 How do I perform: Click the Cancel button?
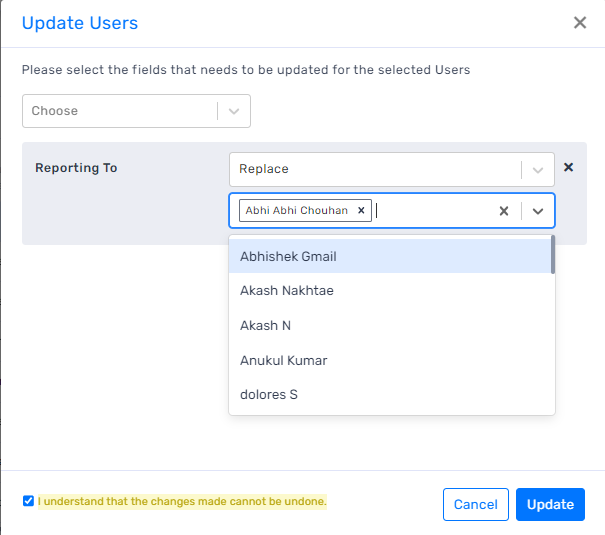pyautogui.click(x=475, y=504)
